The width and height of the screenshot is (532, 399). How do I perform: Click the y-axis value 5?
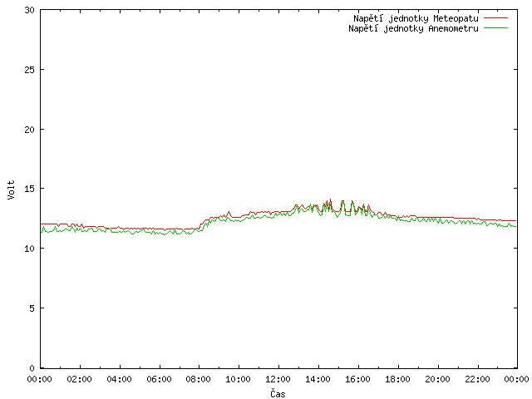[x=32, y=308]
